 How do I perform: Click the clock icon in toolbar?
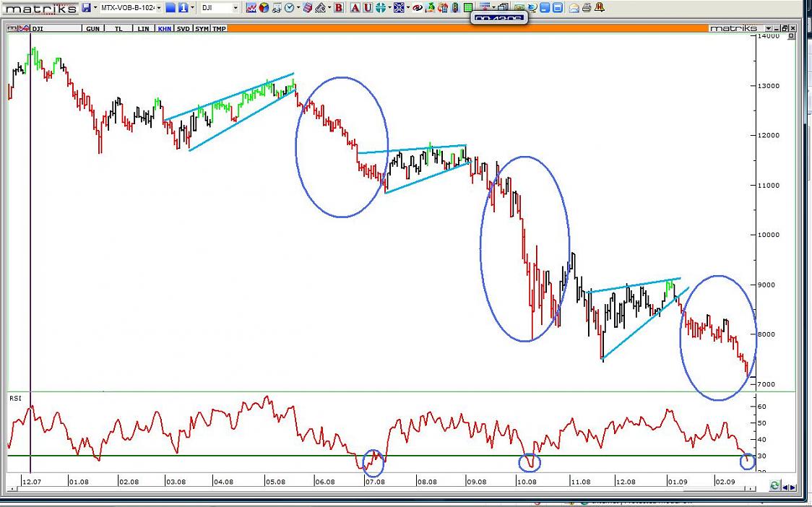tap(289, 8)
